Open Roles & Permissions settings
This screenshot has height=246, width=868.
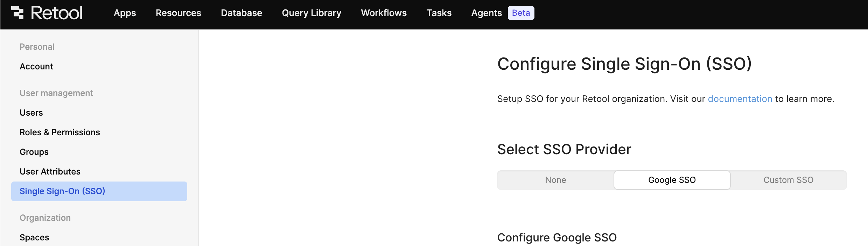coord(60,132)
